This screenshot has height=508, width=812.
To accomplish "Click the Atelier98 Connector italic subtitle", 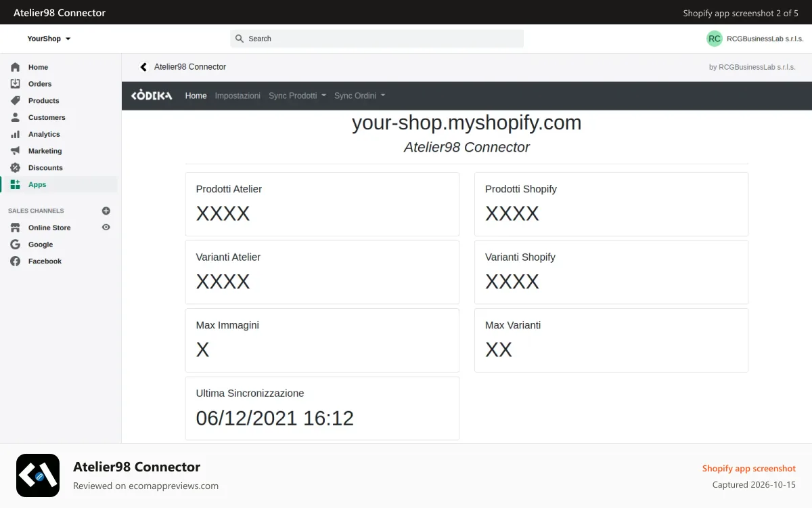I will coord(466,147).
